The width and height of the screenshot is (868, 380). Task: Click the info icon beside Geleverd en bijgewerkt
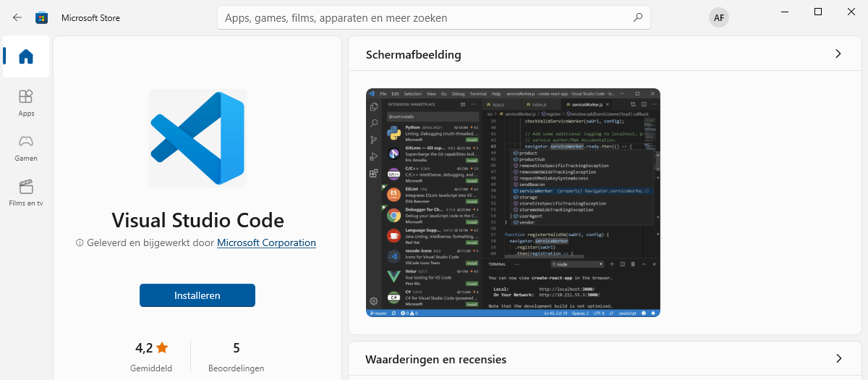(80, 243)
